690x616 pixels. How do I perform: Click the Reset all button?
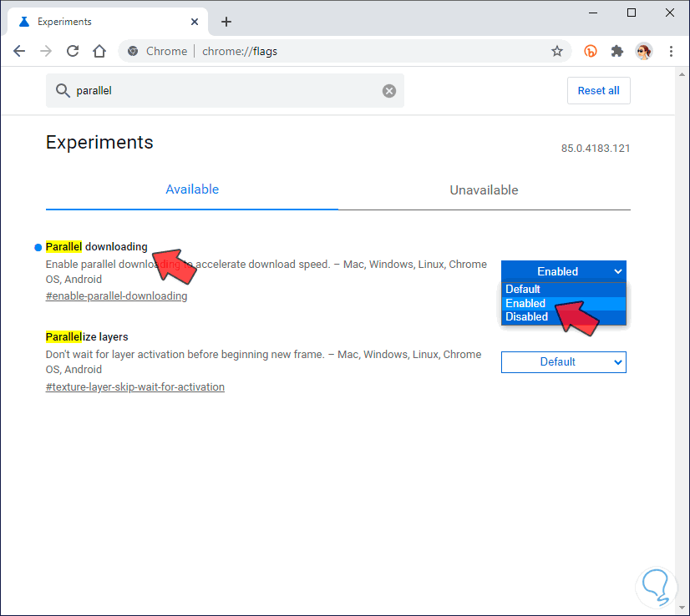[598, 91]
